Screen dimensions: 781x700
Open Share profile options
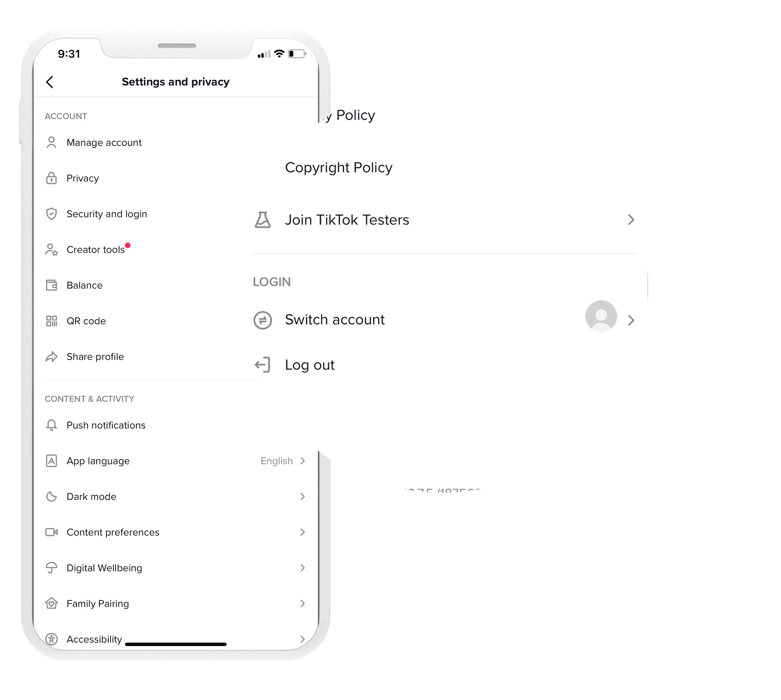point(96,357)
